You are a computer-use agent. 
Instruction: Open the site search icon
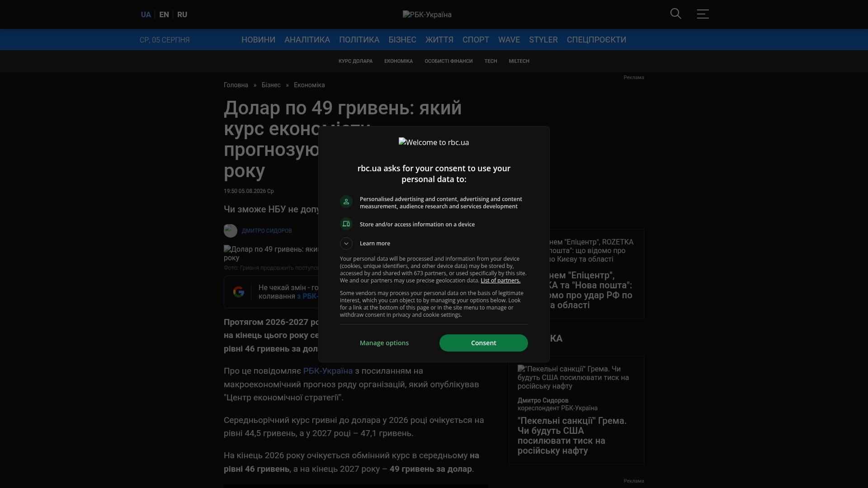click(x=675, y=14)
